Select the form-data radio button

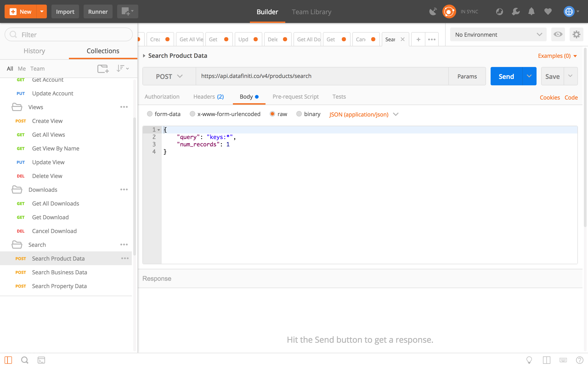click(x=150, y=114)
